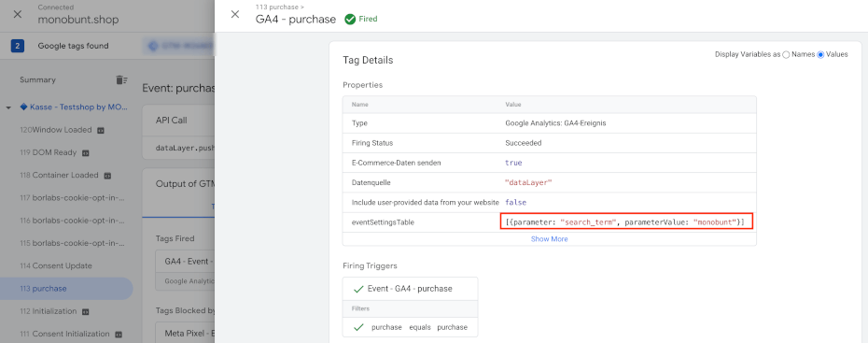Click the icon beside Container Loaded
Viewport: 868px width, 343px height.
tap(107, 176)
